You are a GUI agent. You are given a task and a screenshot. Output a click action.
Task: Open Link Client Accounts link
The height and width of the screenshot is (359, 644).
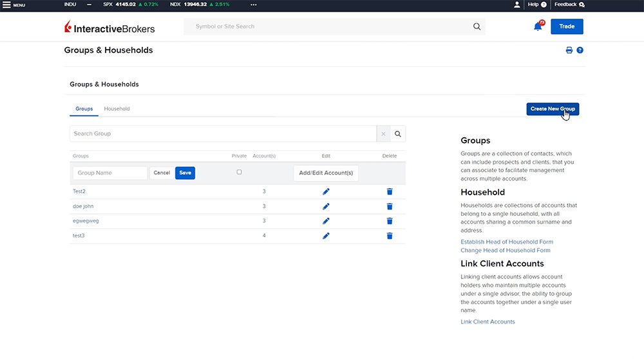pyautogui.click(x=488, y=322)
